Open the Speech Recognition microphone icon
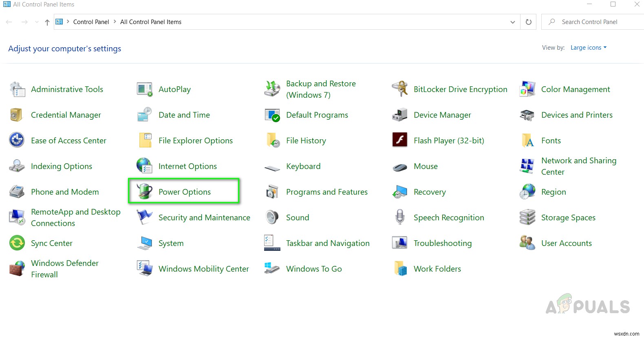 (399, 217)
